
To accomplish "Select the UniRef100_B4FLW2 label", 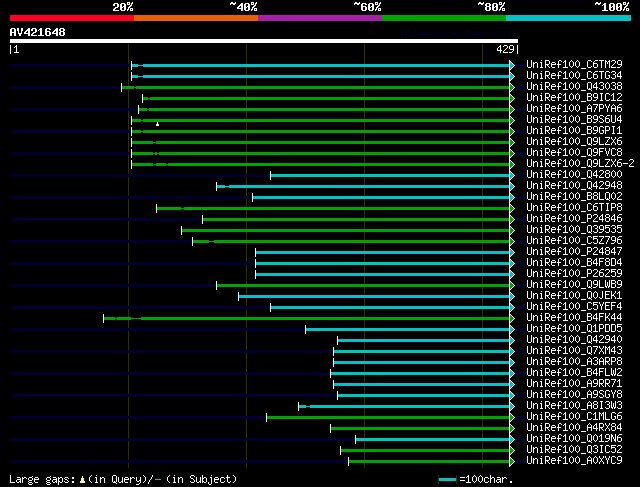I will pyautogui.click(x=574, y=373).
